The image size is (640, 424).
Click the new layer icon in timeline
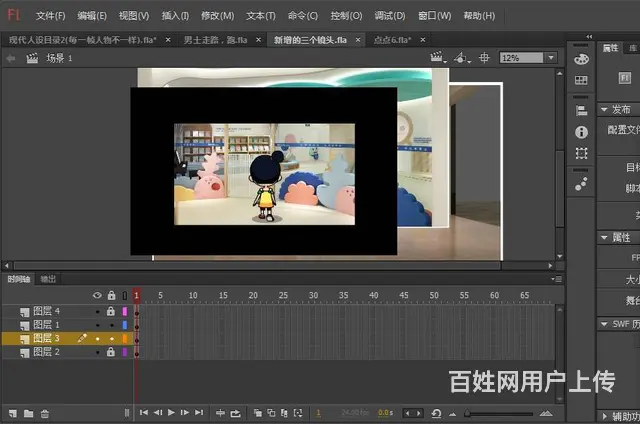[x=13, y=412]
